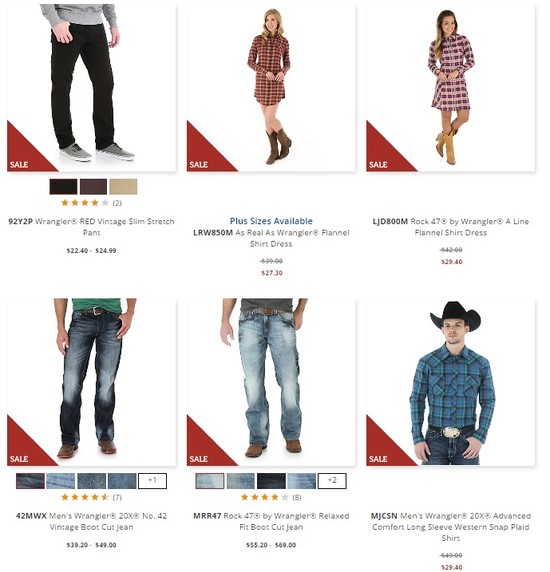Open LRW850M Flannel Shirt Dress product title
The image size is (550, 572).
point(271,238)
